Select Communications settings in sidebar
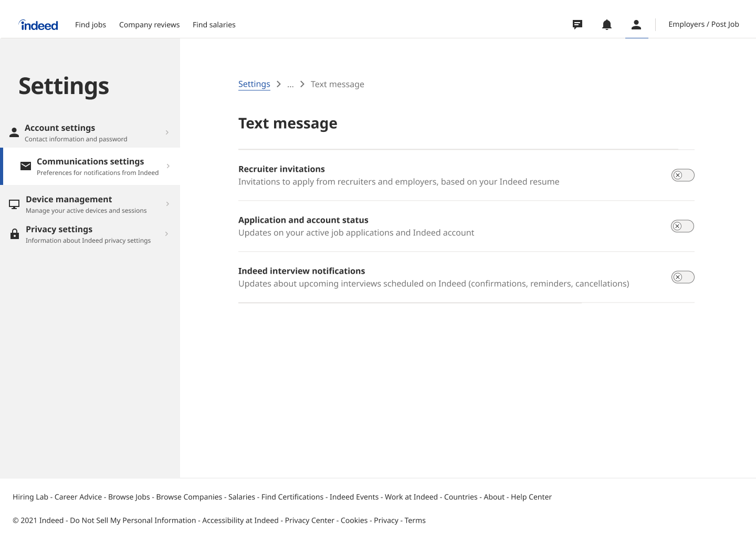 90,166
